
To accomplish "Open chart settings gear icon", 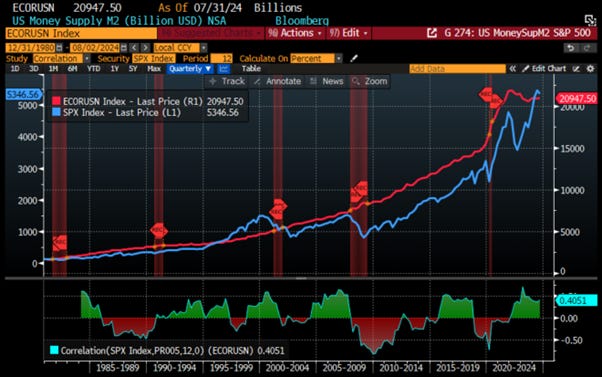I will coord(590,69).
